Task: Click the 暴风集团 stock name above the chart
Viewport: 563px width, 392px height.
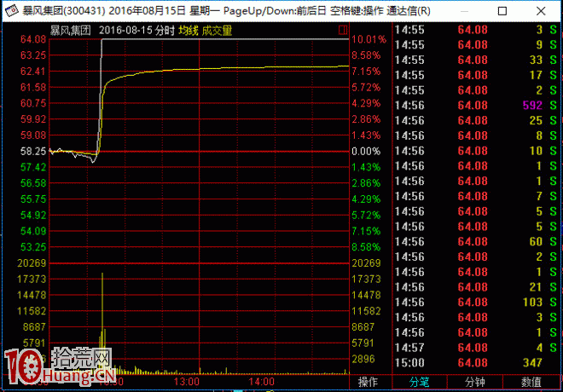Action: (70, 31)
